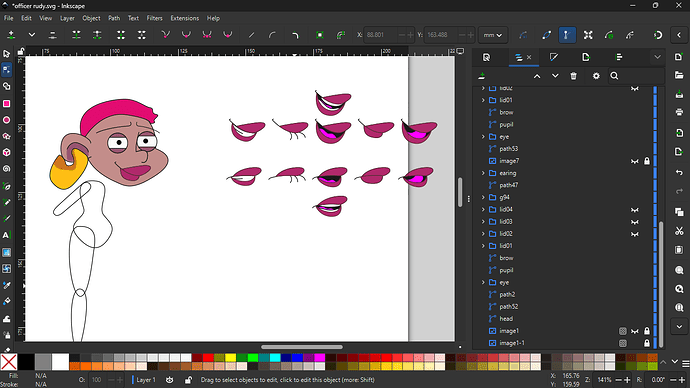Viewport: 690px width, 388px height.
Task: Click the X coordinate input field
Action: 382,35
